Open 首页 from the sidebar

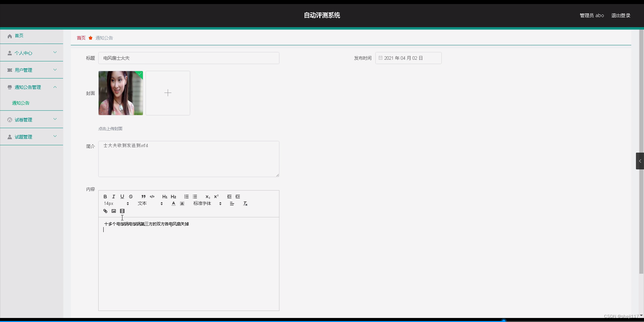[x=19, y=36]
